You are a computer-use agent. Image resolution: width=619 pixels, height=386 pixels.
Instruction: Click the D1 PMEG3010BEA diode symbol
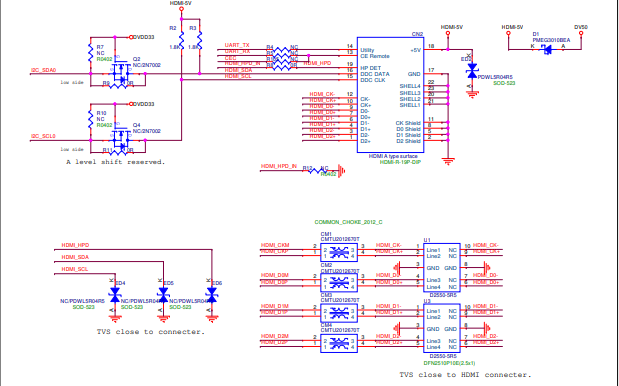[x=547, y=49]
